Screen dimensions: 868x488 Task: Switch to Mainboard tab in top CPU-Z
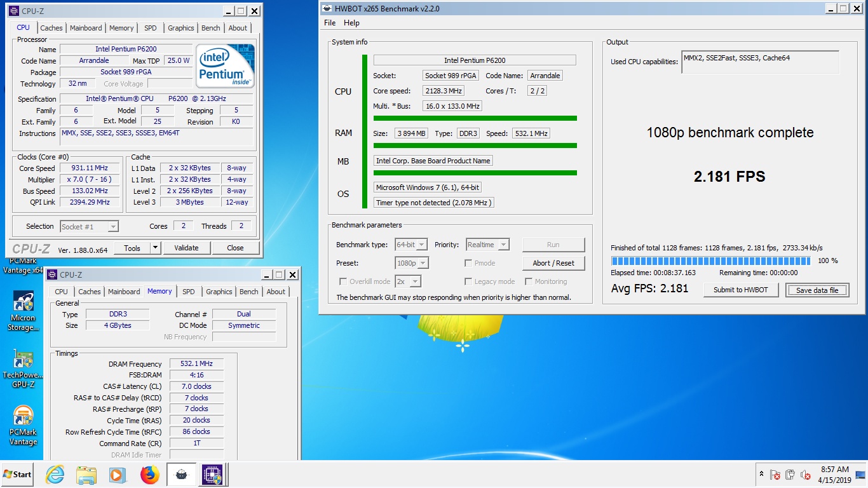coord(86,28)
